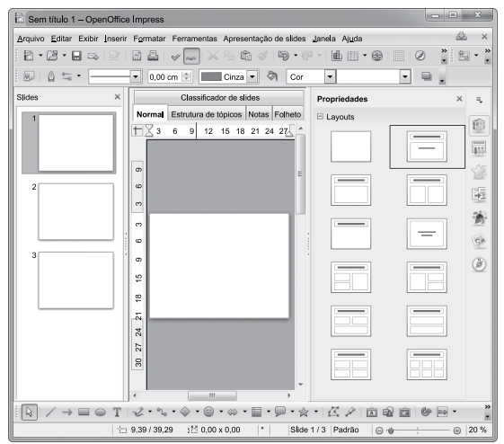Collapse the Layouts section

tap(320, 117)
